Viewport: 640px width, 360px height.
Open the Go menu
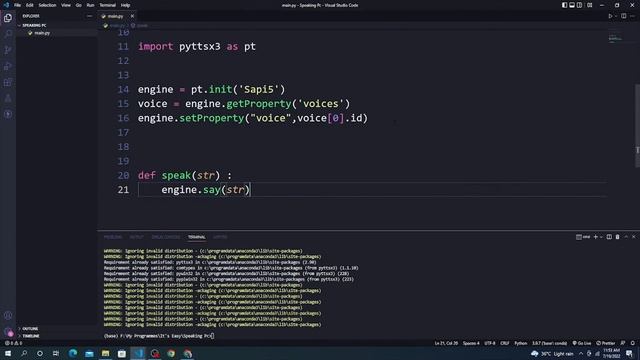(78, 5)
